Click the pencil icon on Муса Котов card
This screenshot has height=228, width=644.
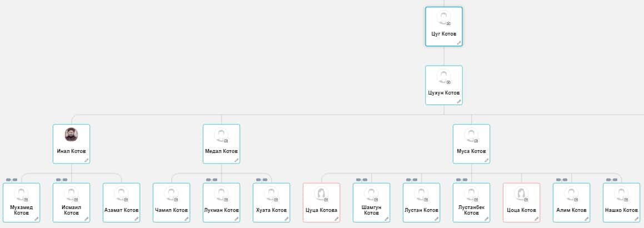pos(486,160)
